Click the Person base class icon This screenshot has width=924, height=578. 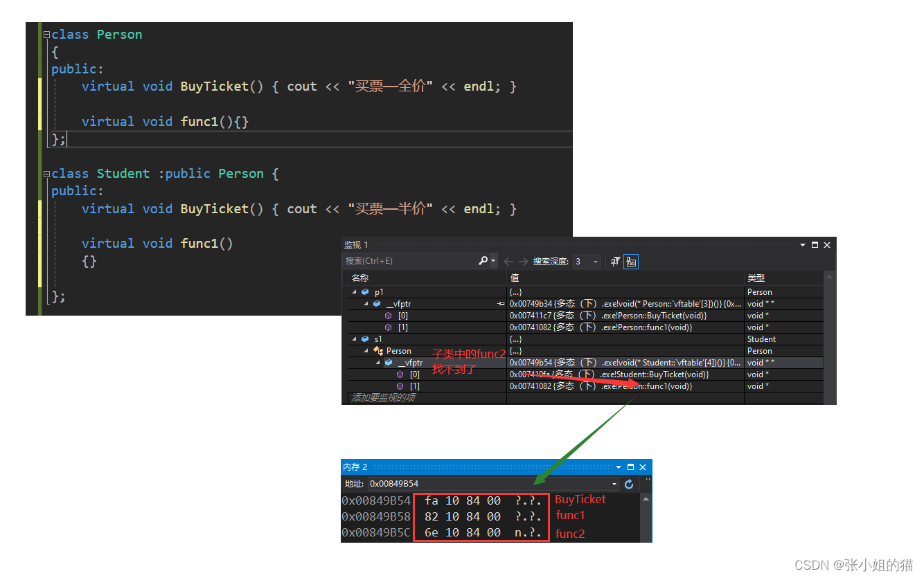coord(377,351)
